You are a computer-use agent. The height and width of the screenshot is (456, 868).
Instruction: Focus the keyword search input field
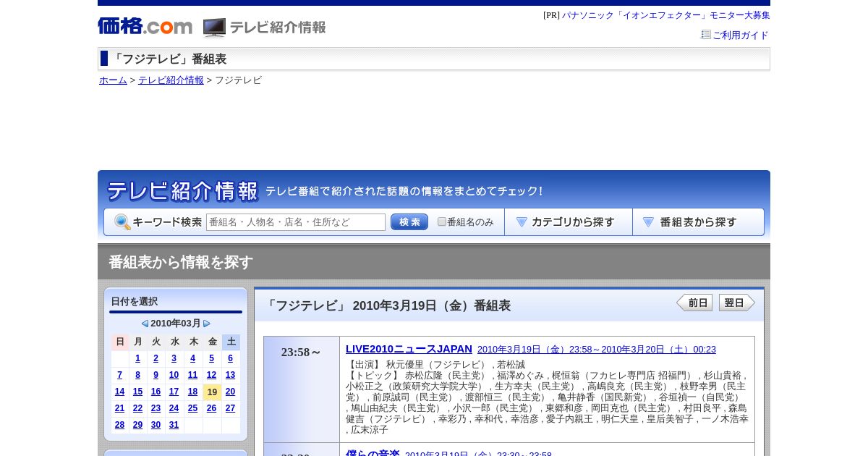click(x=296, y=222)
